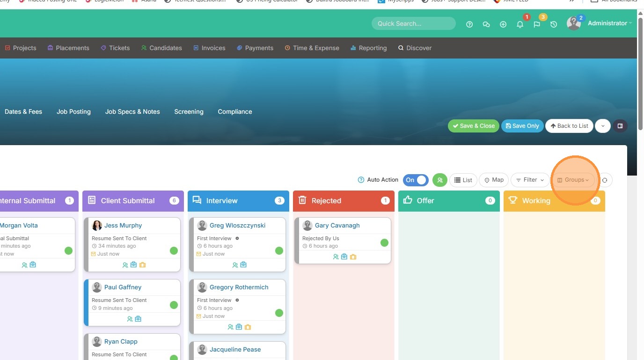Open the Discover menu item

pos(415,48)
